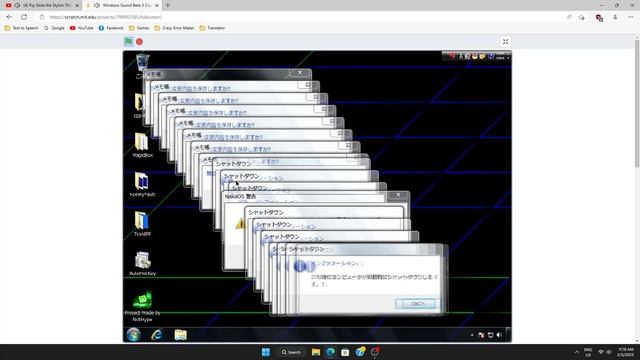Show hidden icons dot in emulated tray

pyautogui.click(x=472, y=335)
